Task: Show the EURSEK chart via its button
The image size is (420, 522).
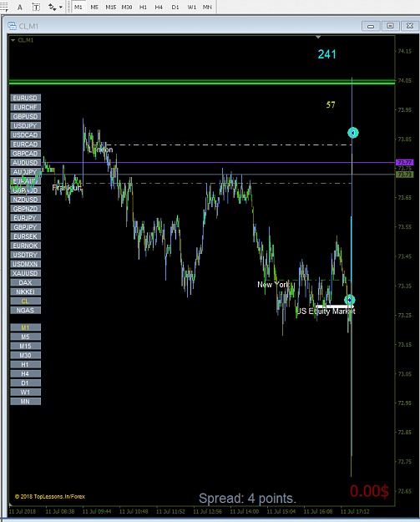Action: click(x=25, y=236)
